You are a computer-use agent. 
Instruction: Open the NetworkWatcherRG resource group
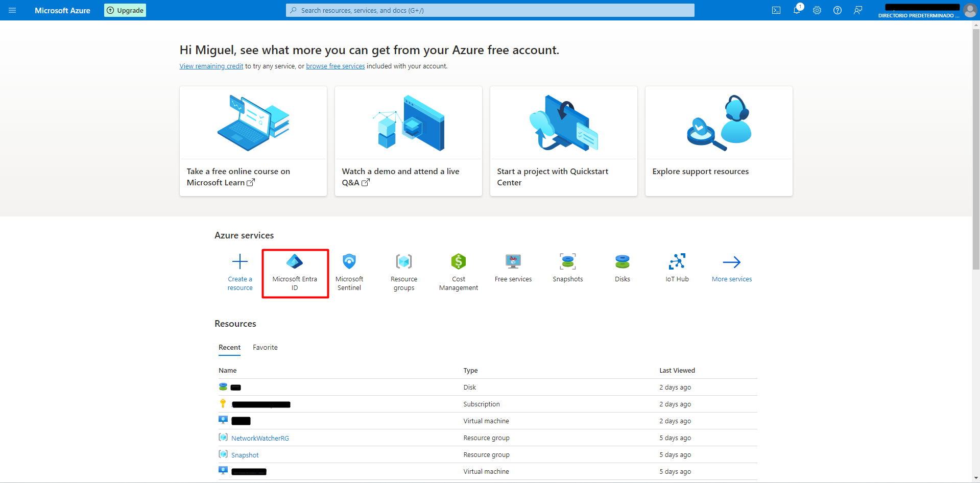[260, 438]
